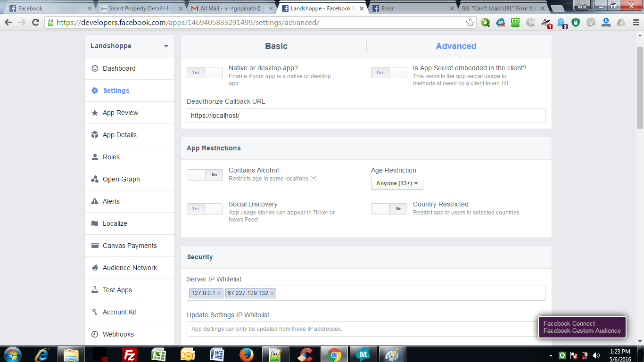Open Chrome hamburger menu
644x362 pixels.
pyautogui.click(x=635, y=22)
